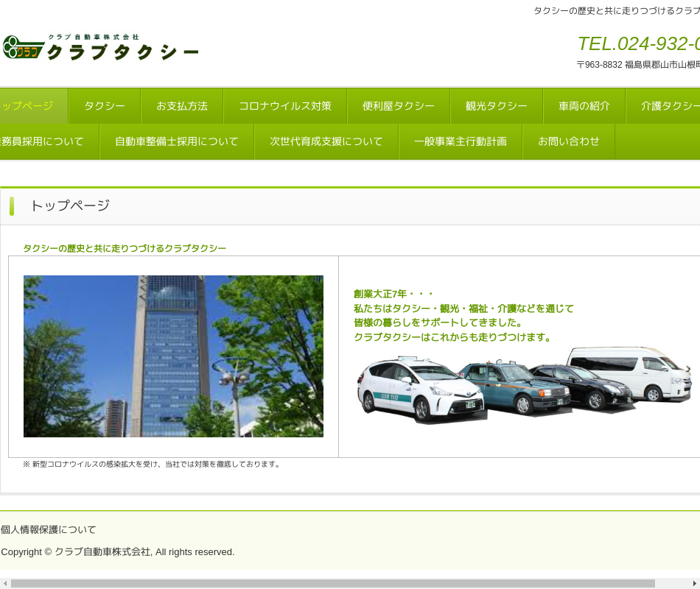Screen dimensions: 700x589
Task: Go to 次世代育成支援について
Action: (326, 141)
